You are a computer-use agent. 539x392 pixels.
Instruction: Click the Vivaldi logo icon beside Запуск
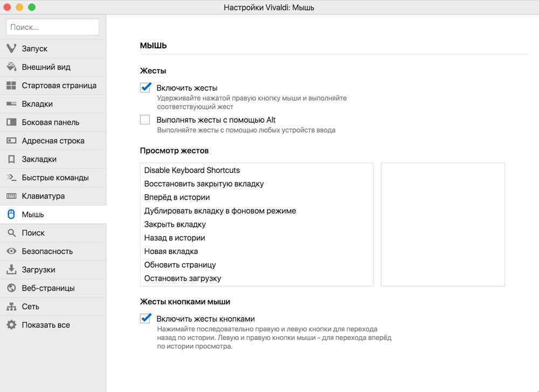[11, 48]
